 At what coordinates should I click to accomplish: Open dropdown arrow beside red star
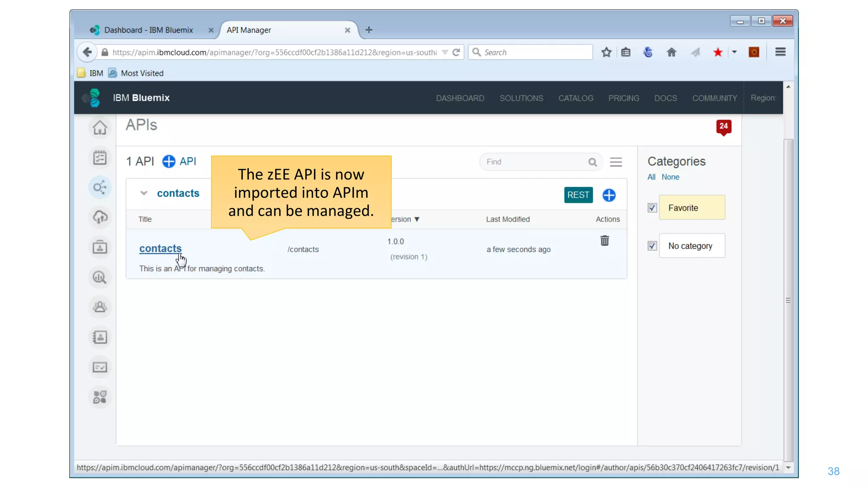pos(734,52)
